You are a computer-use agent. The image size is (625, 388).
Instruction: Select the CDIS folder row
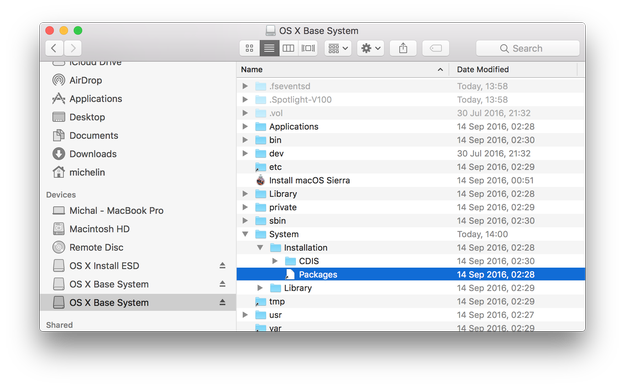411,261
